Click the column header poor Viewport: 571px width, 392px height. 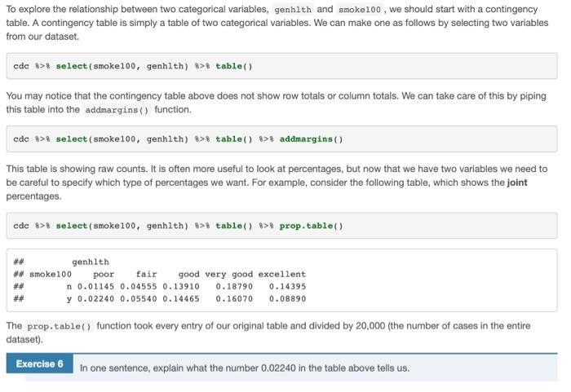pyautogui.click(x=104, y=275)
